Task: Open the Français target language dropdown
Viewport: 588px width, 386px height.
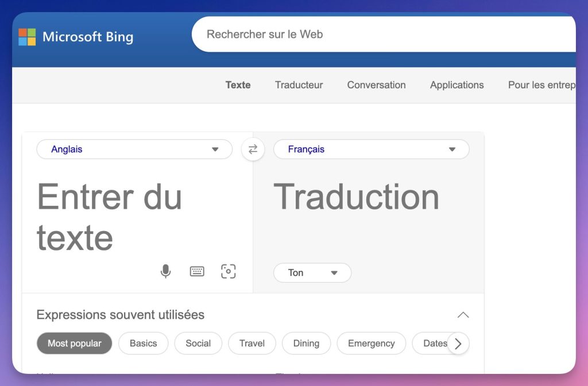Action: (x=452, y=149)
